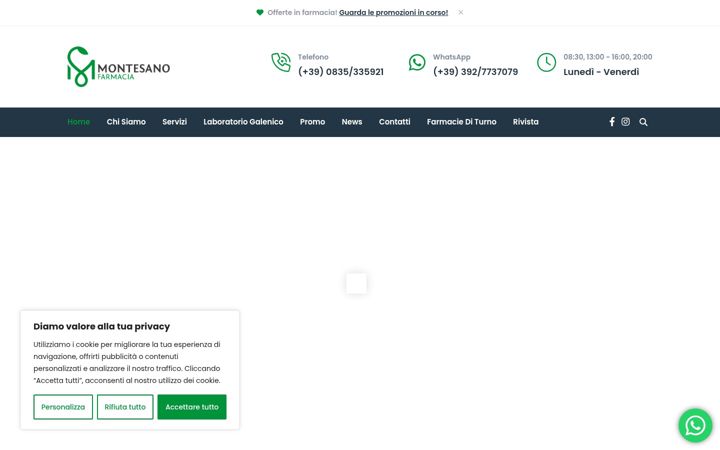Call the phone number 0835/335921
720x450 pixels.
[x=341, y=72]
